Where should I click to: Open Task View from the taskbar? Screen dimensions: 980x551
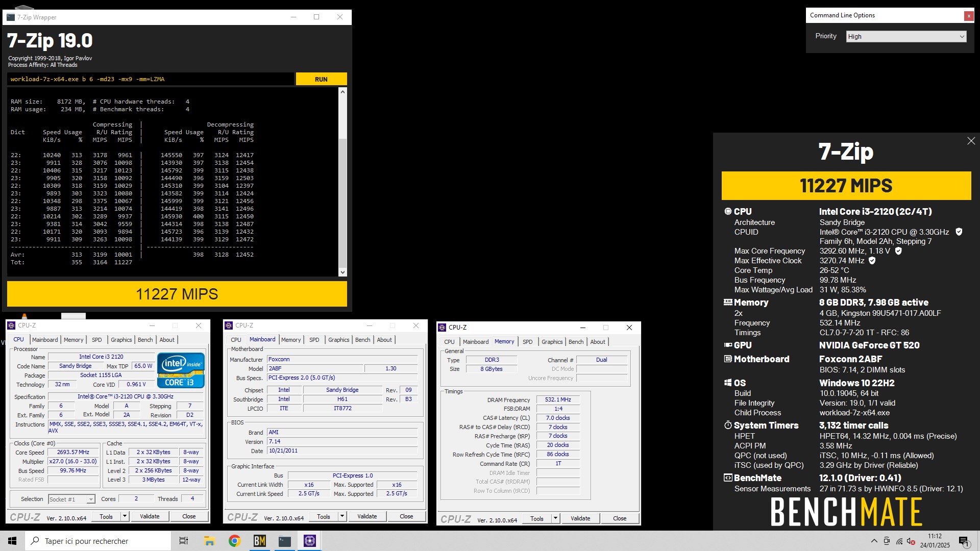coord(183,541)
